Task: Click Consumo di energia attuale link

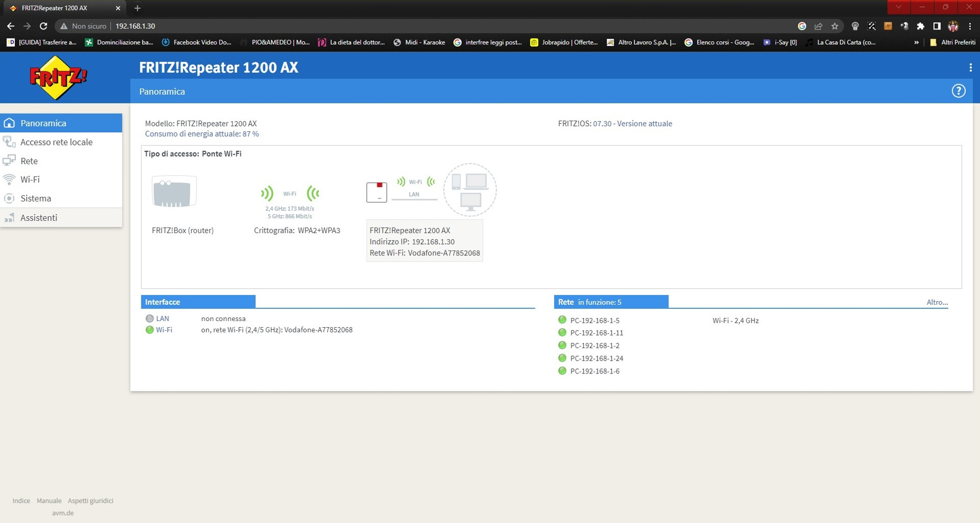Action: pos(202,134)
